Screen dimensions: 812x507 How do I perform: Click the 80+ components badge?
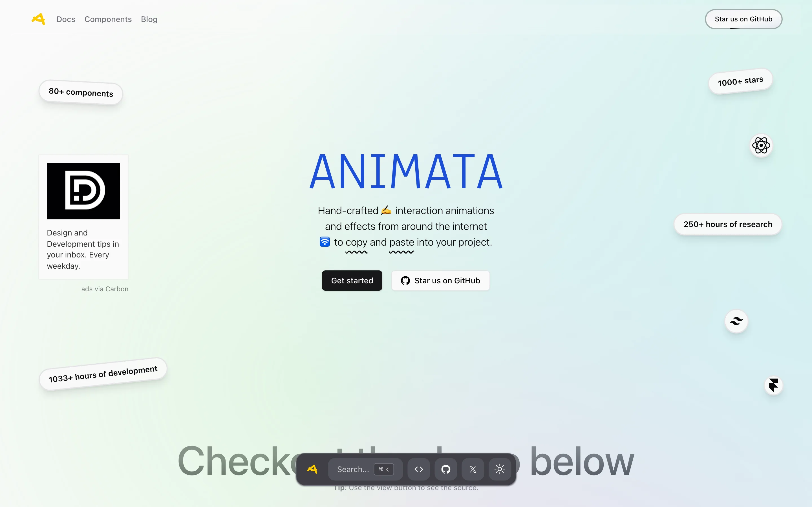coord(81,93)
